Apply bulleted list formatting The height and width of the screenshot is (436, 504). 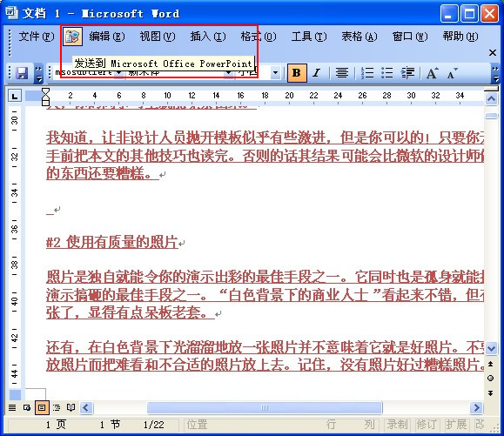click(x=387, y=73)
